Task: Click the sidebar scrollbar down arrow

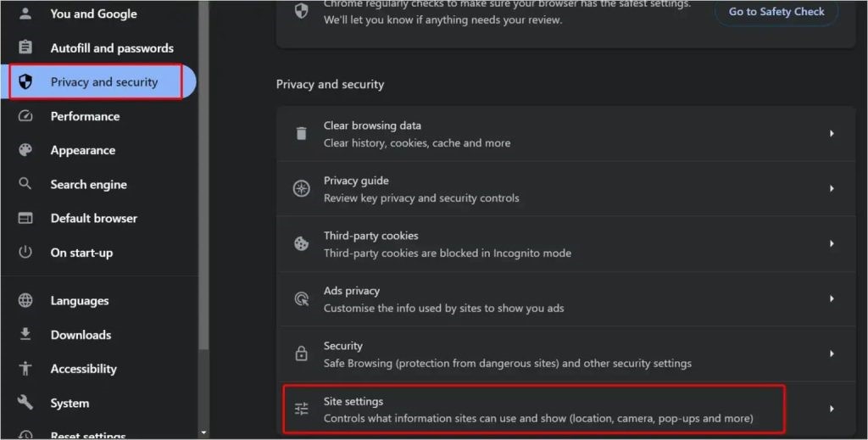Action: click(x=203, y=432)
